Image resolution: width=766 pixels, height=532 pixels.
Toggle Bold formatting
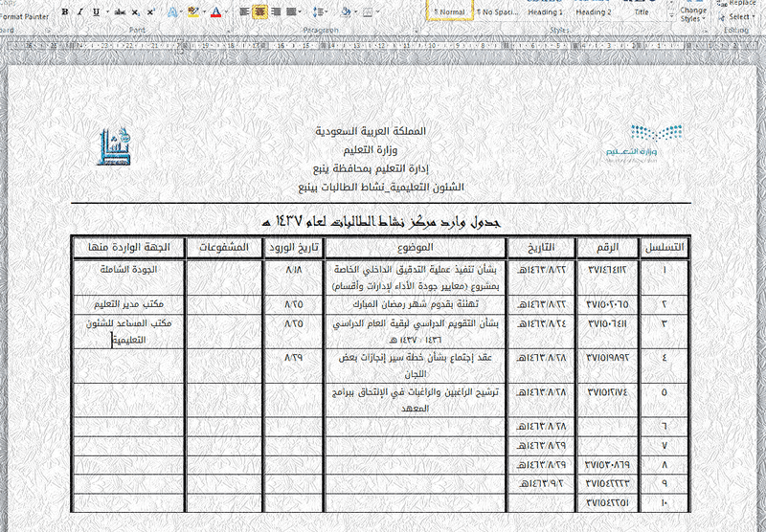65,12
